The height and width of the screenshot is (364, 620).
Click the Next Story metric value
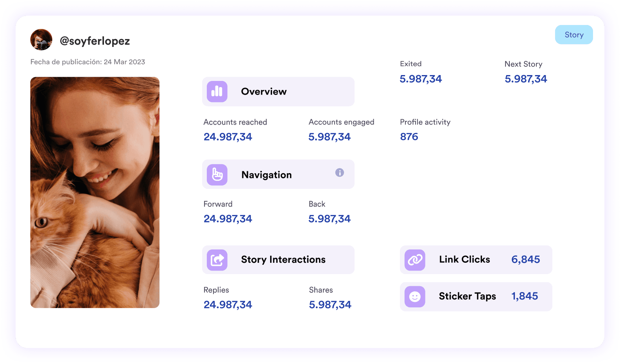(526, 79)
